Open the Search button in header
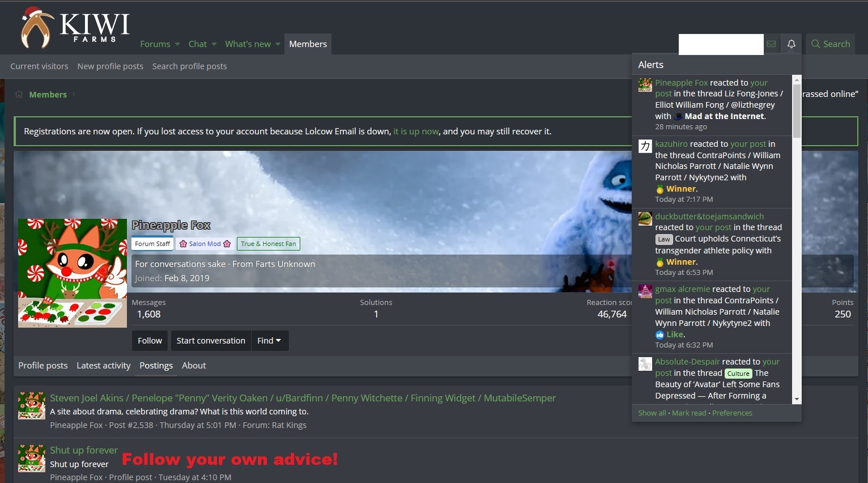 [831, 44]
